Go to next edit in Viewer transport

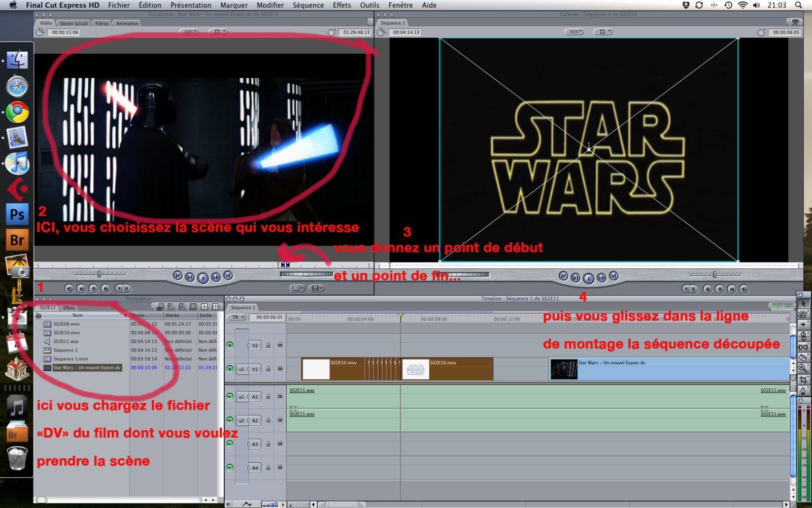coord(228,276)
